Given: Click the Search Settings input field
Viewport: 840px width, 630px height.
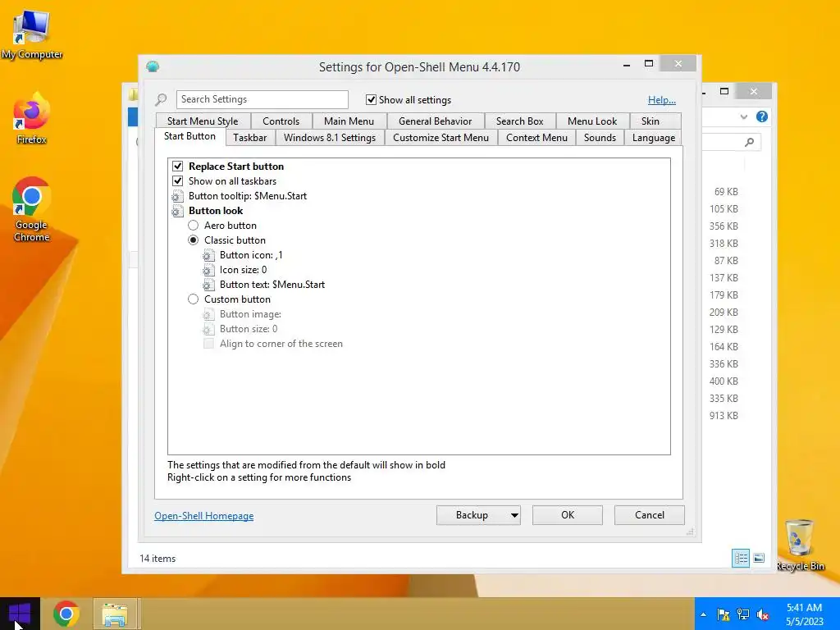Looking at the screenshot, I should point(262,99).
